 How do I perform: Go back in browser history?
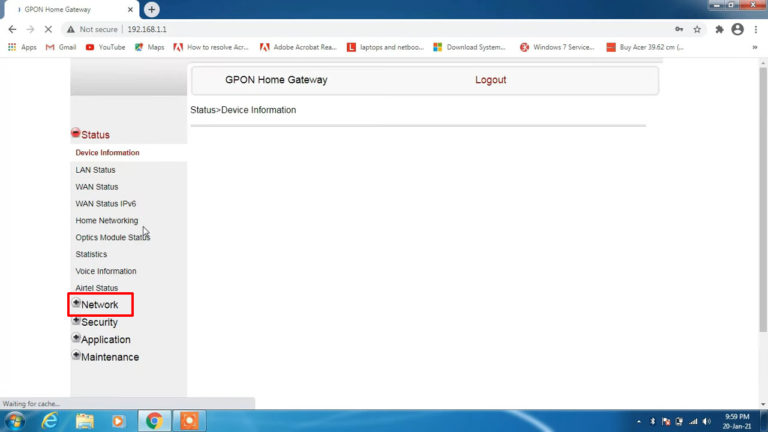(12, 29)
